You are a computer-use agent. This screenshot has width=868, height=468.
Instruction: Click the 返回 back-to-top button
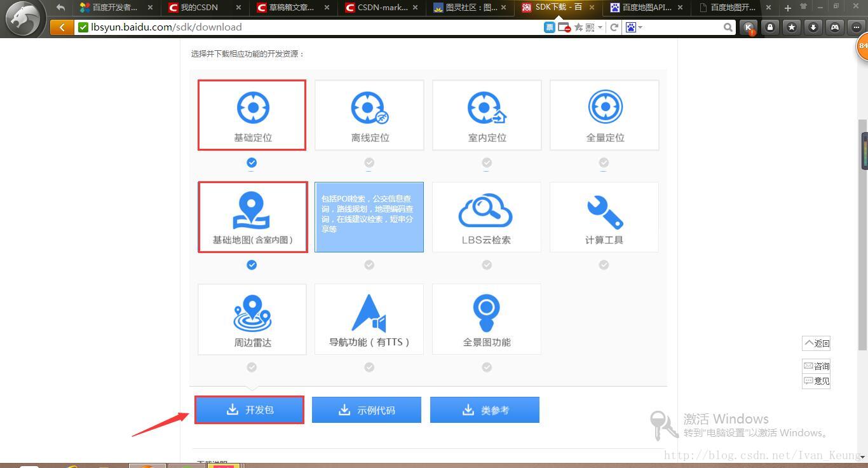tap(817, 343)
